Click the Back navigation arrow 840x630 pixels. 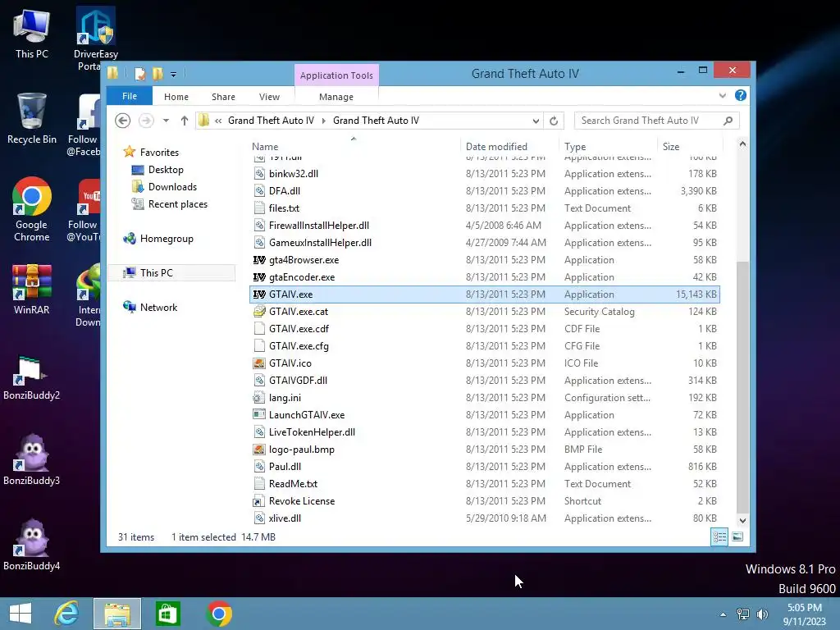[123, 121]
